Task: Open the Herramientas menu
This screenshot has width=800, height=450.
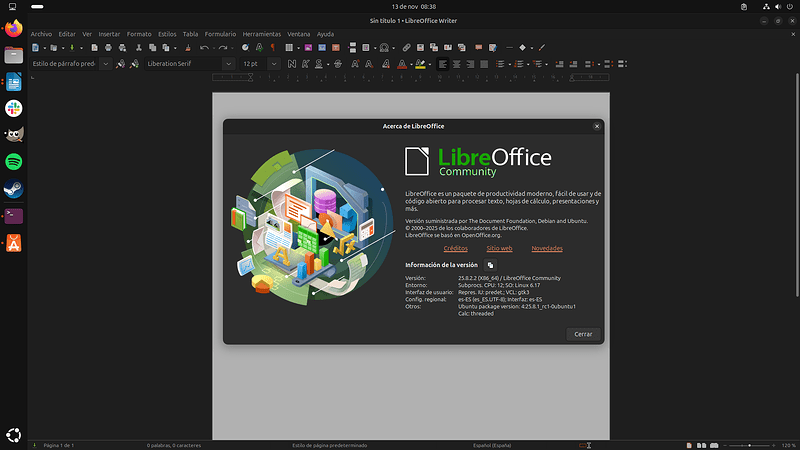Action: [x=263, y=33]
